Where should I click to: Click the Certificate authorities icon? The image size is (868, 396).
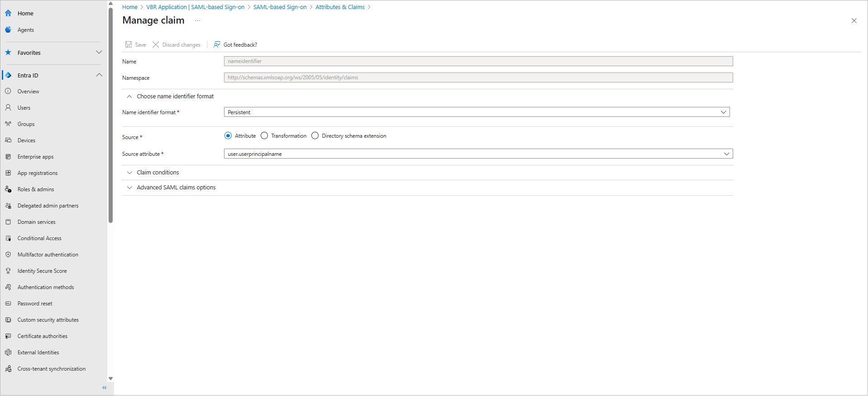click(8, 336)
